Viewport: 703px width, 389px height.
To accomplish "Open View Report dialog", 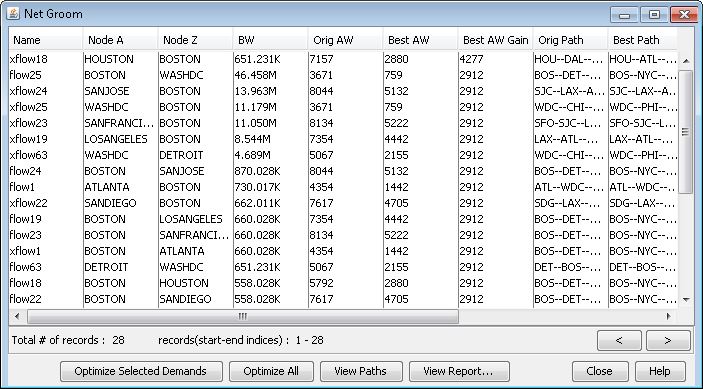I will [459, 372].
